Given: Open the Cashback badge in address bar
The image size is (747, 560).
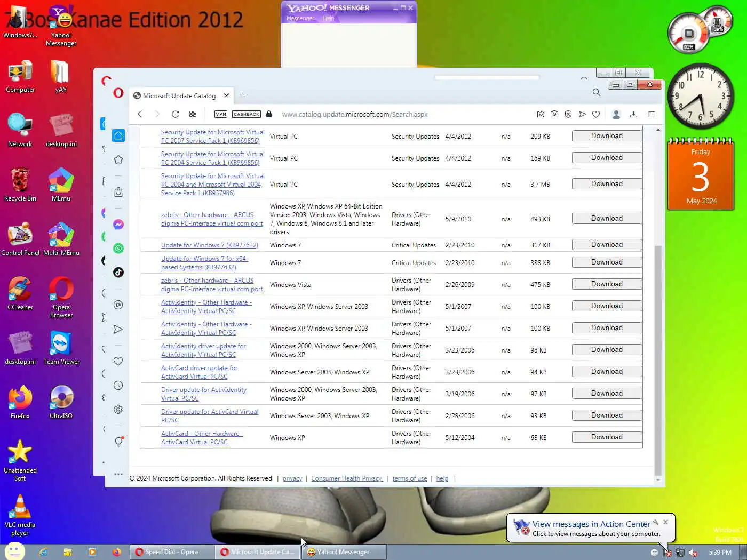Looking at the screenshot, I should pos(246,114).
